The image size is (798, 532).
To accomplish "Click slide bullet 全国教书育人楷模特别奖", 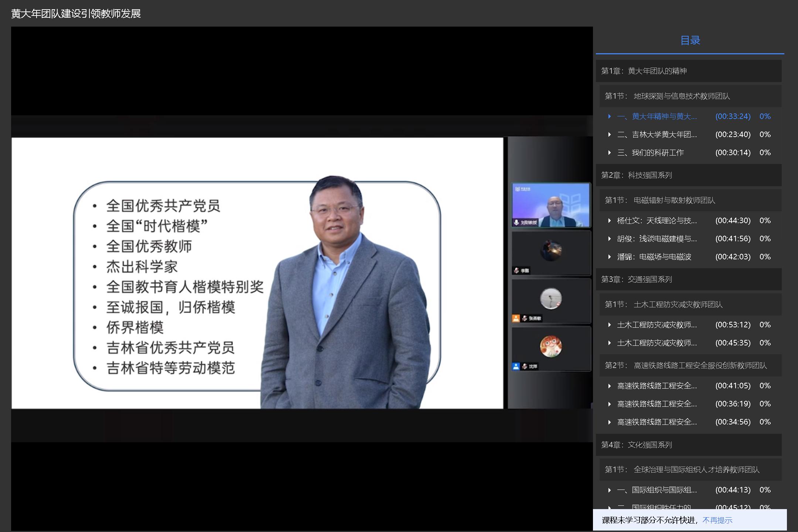I will click(185, 287).
